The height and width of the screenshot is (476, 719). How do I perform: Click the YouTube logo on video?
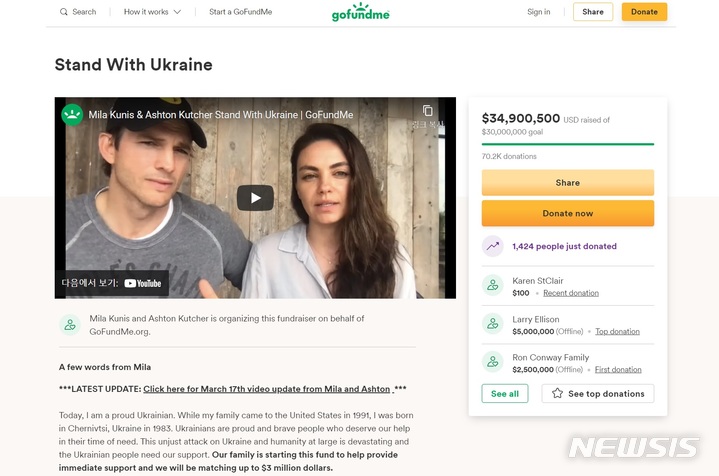143,283
